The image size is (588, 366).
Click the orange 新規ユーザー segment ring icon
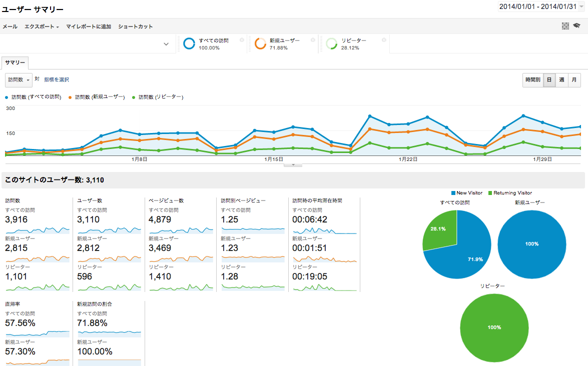(260, 43)
